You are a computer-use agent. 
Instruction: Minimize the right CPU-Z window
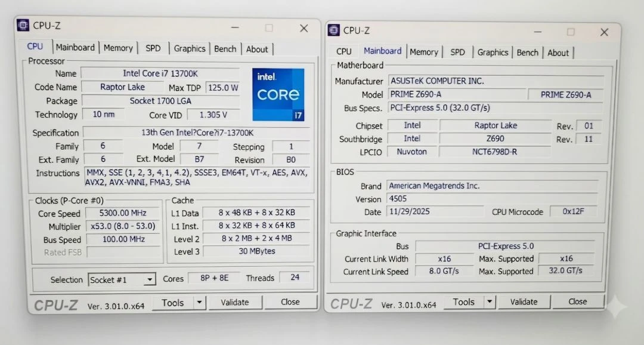tap(538, 32)
